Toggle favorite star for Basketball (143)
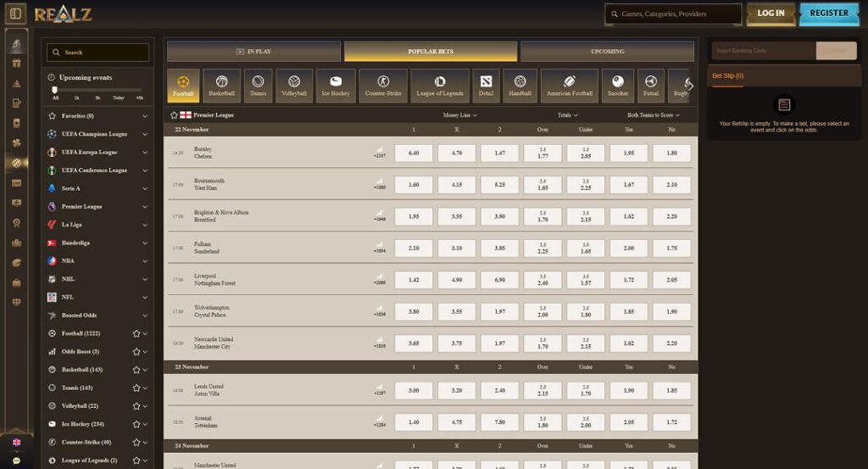868x469 pixels. (136, 370)
